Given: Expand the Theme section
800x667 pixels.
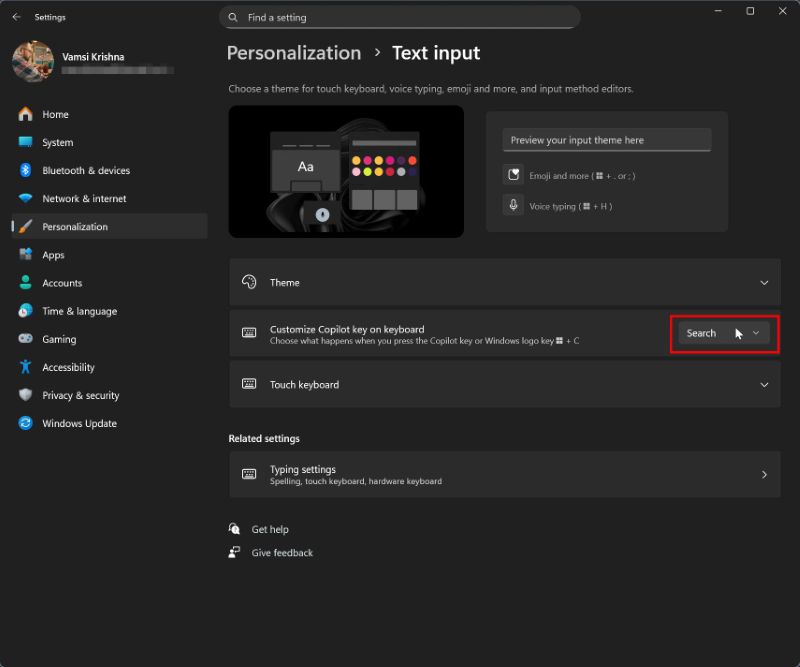Looking at the screenshot, I should 504,283.
